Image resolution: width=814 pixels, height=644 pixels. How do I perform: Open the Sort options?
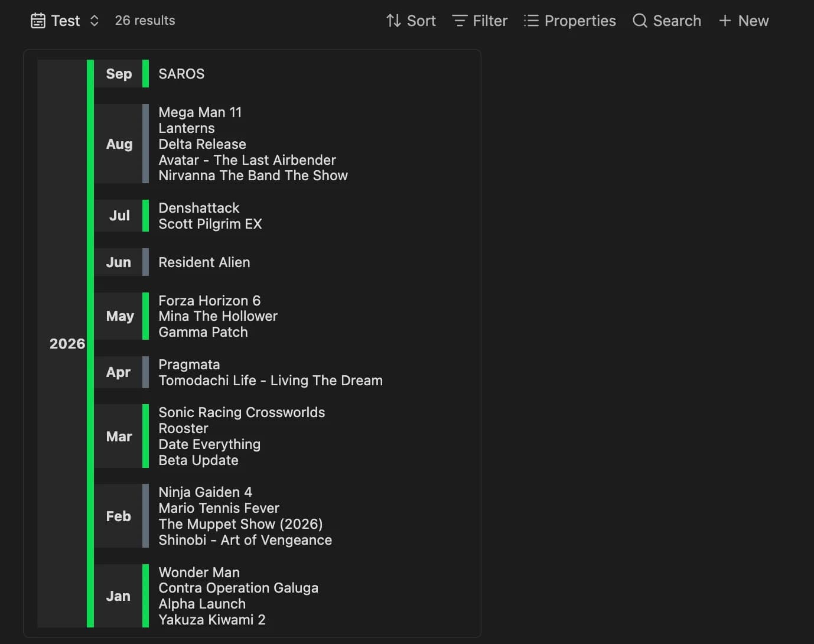(411, 21)
